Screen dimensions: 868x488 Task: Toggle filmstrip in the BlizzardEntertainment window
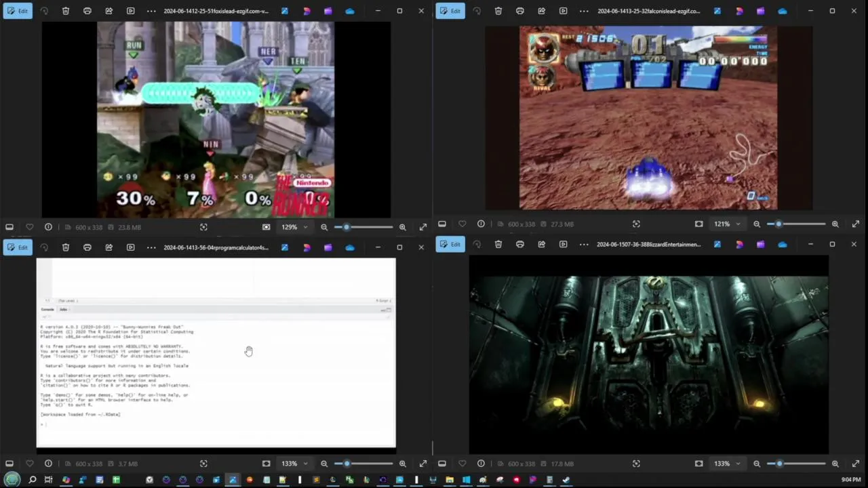tap(442, 464)
